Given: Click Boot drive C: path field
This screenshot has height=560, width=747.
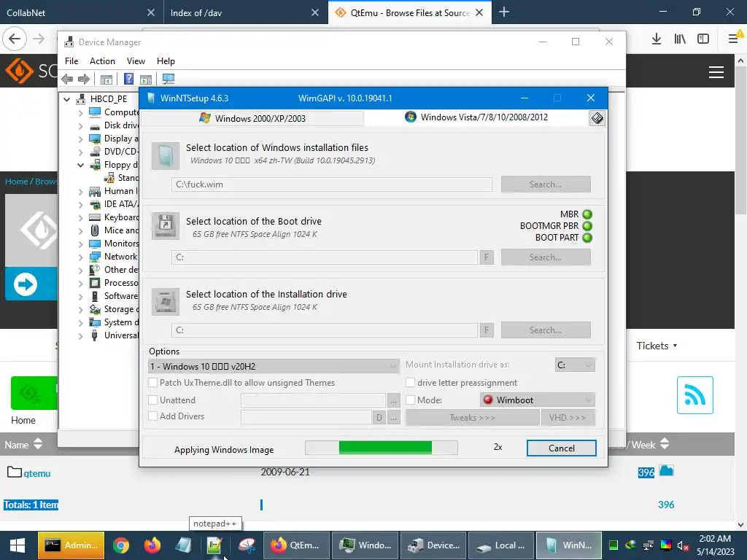Looking at the screenshot, I should (325, 257).
